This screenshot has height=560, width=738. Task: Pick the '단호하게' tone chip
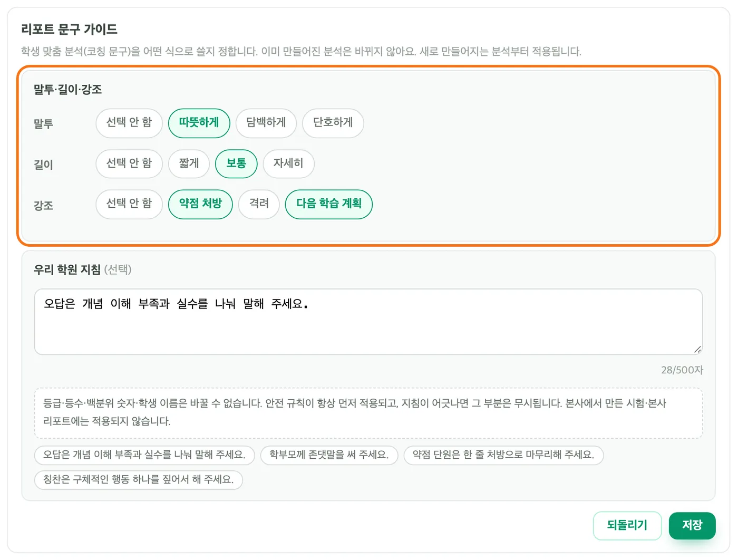[333, 123]
